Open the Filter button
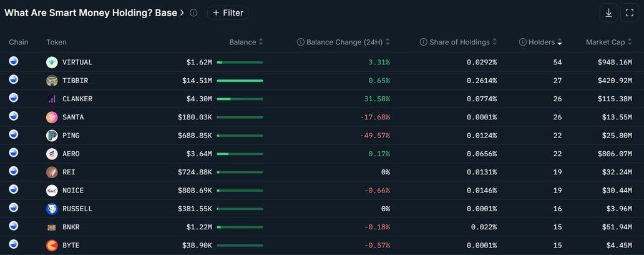 coord(228,12)
